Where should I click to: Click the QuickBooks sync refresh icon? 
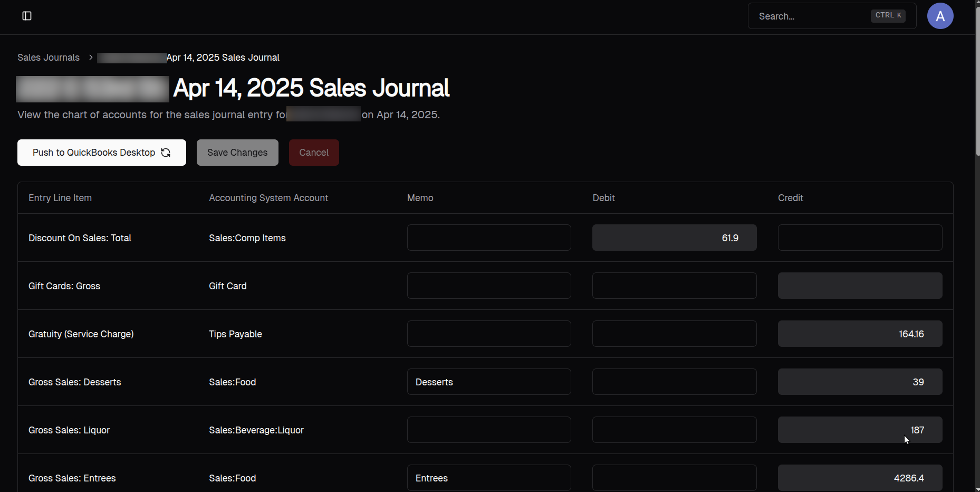[x=166, y=153]
